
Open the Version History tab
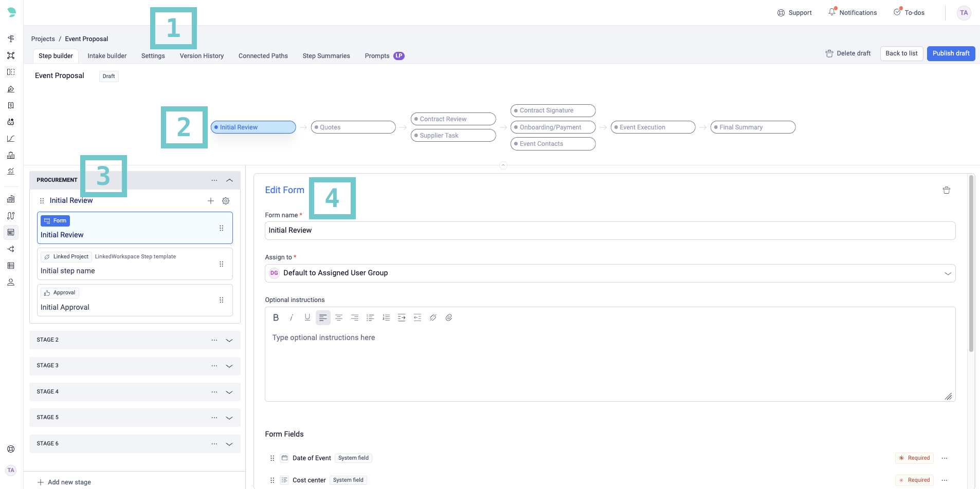pyautogui.click(x=202, y=56)
